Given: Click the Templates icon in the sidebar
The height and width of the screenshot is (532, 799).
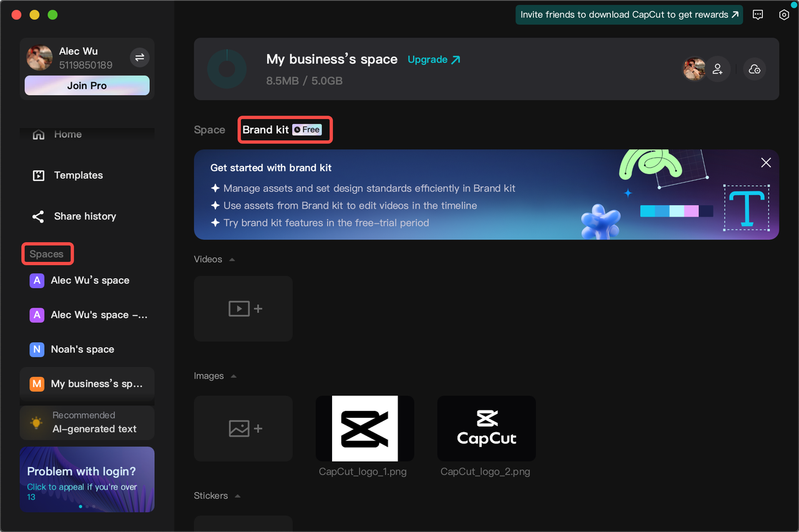Looking at the screenshot, I should (39, 175).
